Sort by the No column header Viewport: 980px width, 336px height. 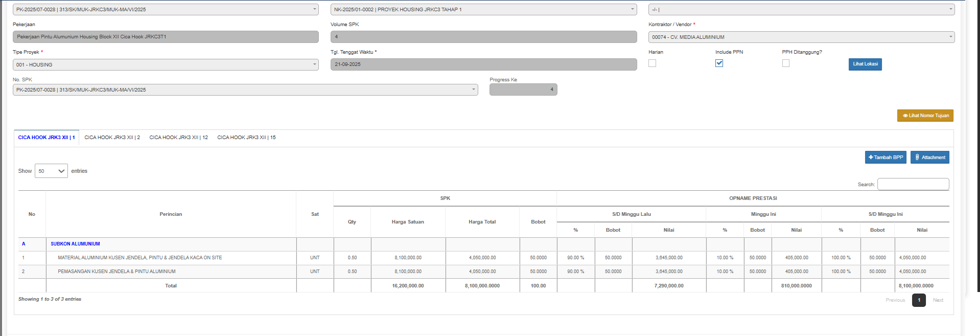(32, 214)
